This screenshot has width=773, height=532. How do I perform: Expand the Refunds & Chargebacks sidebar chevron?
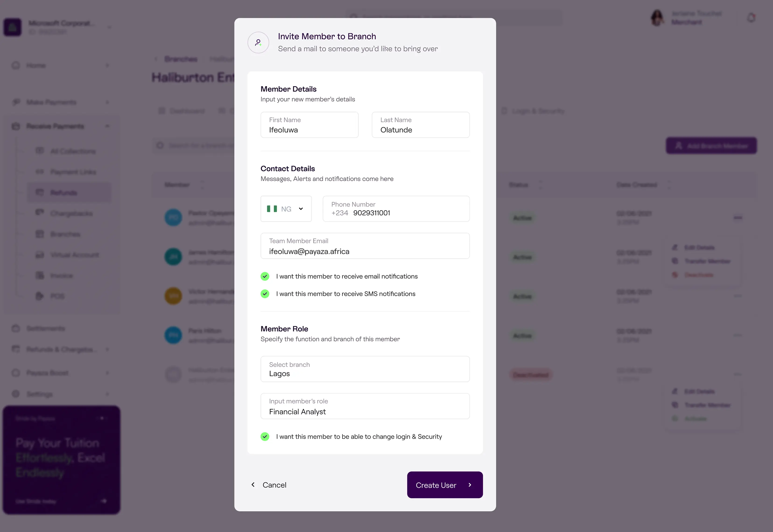pos(107,349)
